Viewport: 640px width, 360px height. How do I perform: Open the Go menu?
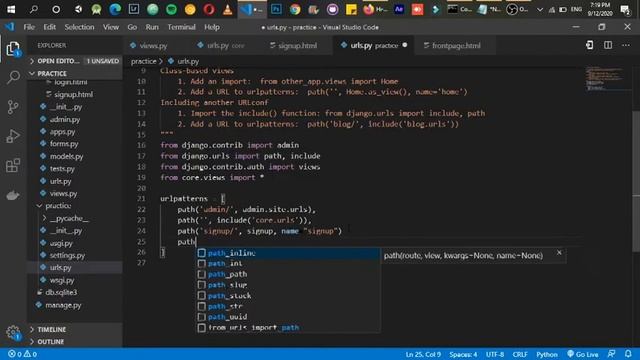[132, 27]
